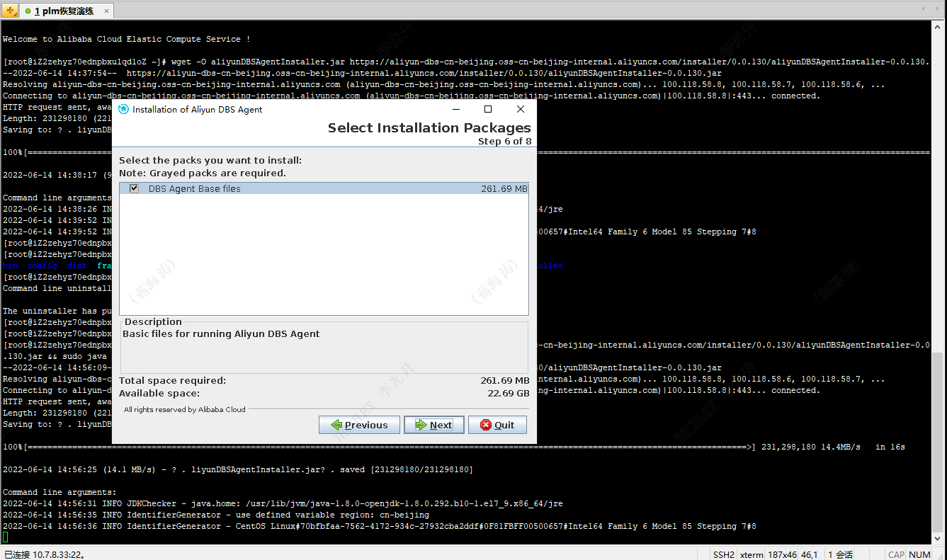Click the red X icon on Quit
947x560 pixels.
point(485,425)
